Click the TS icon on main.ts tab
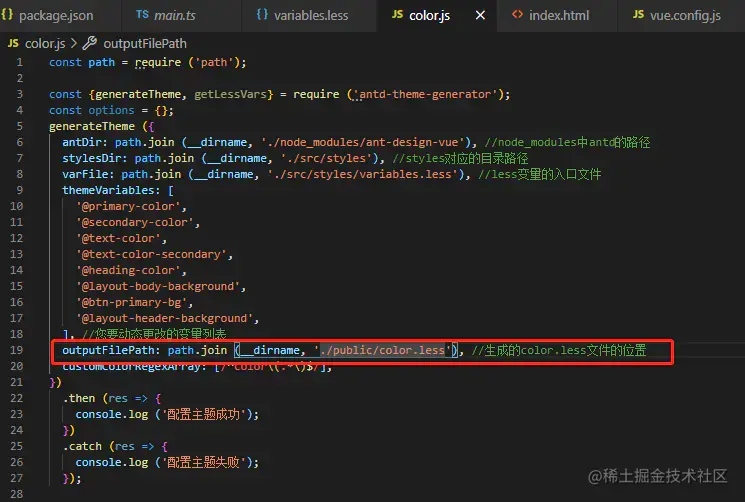The width and height of the screenshot is (745, 502). tap(142, 15)
